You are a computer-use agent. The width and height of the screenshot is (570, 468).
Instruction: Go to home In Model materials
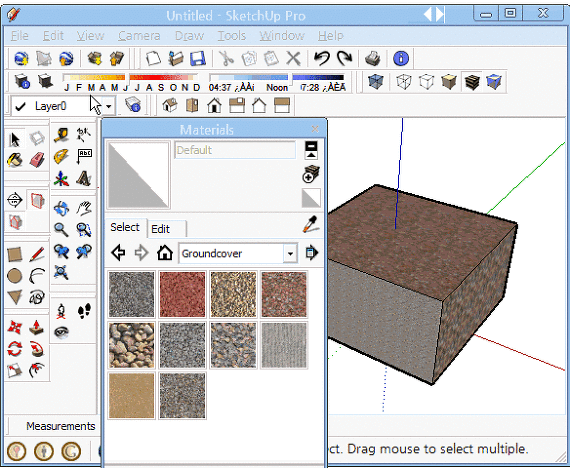click(x=165, y=253)
